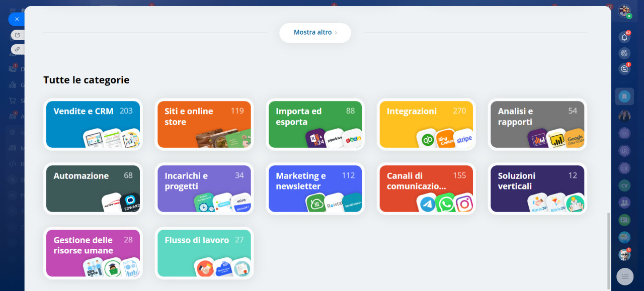Open Siti e online store category
The width and height of the screenshot is (644, 291).
(204, 124)
